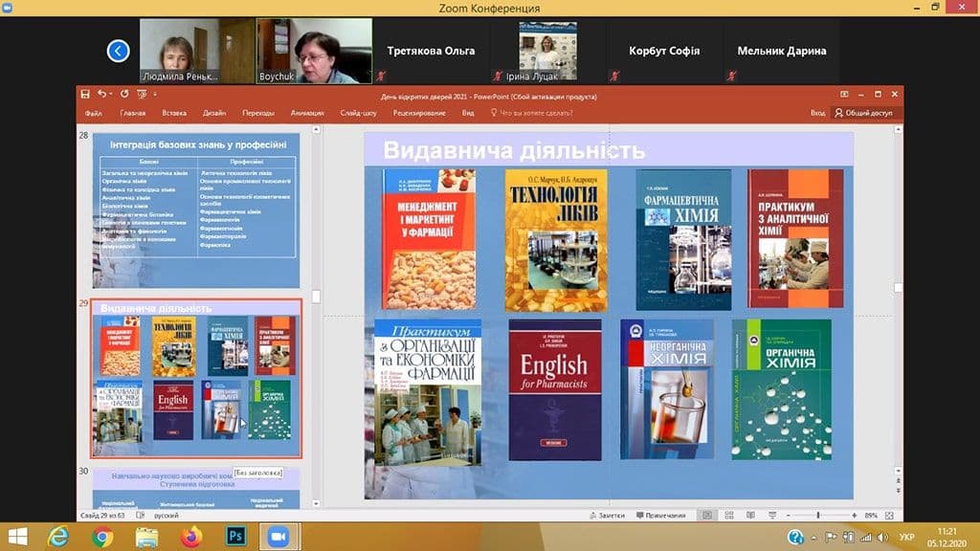Click the zoom in plus button
This screenshot has width=980, height=551.
(855, 516)
